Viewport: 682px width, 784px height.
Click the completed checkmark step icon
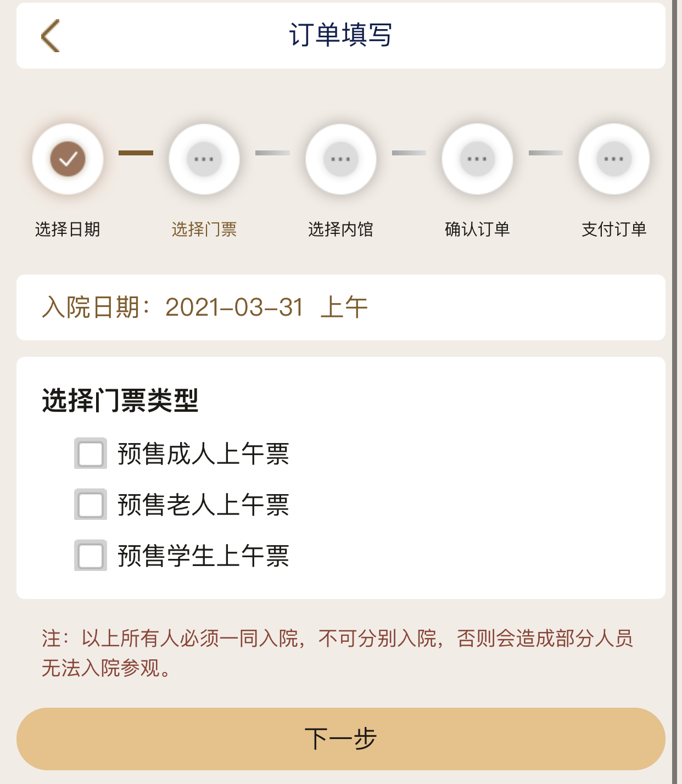(x=68, y=159)
